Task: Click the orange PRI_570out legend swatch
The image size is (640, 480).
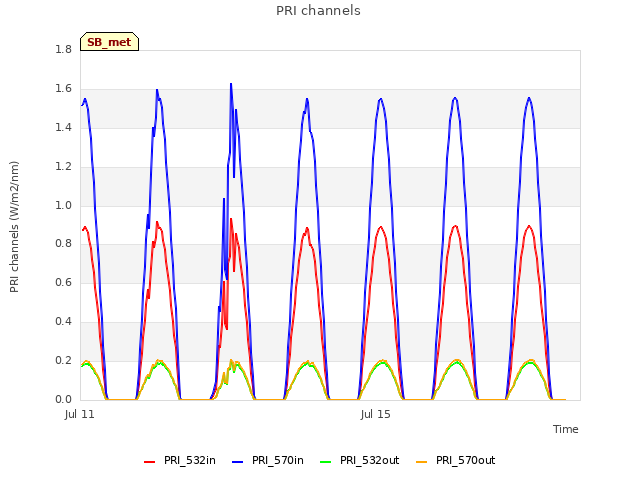Action: 421,462
